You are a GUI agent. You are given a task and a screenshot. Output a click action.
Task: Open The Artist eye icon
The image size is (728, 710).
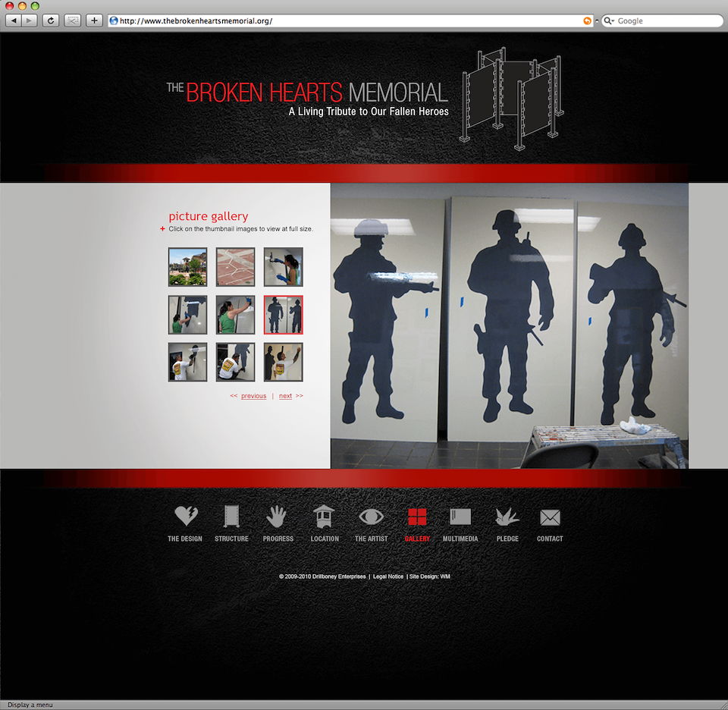click(371, 517)
